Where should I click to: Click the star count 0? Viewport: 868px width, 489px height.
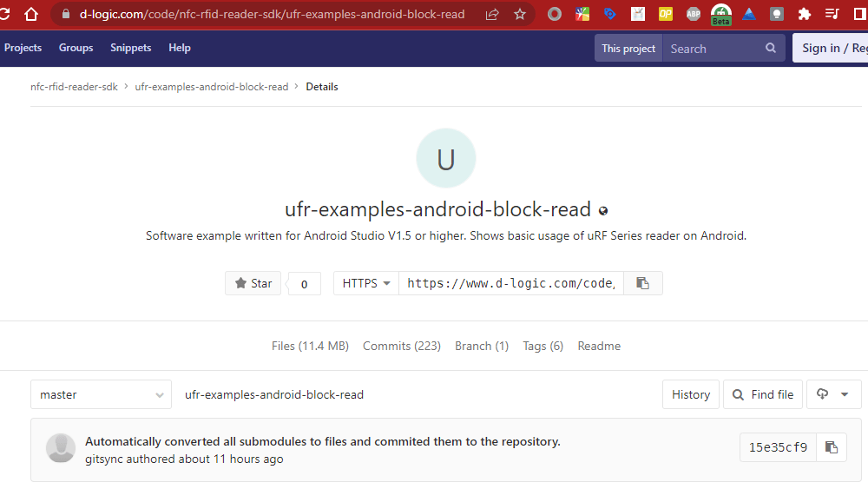pos(304,283)
